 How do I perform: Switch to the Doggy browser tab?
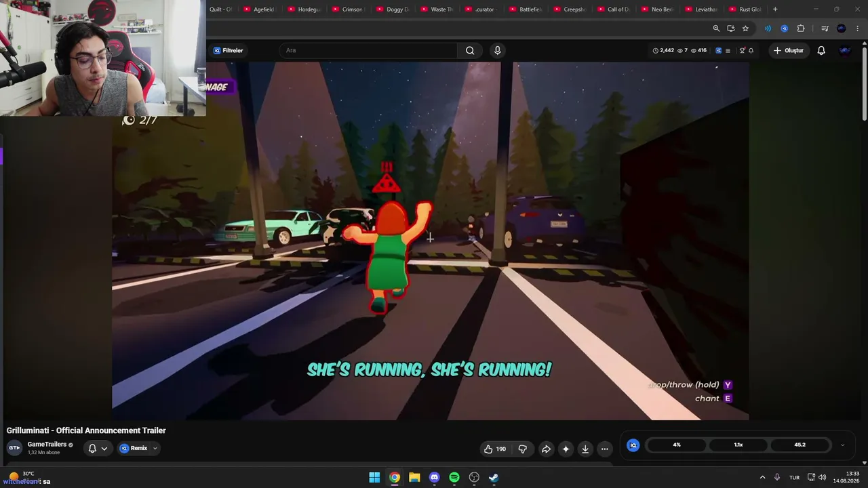pyautogui.click(x=392, y=9)
